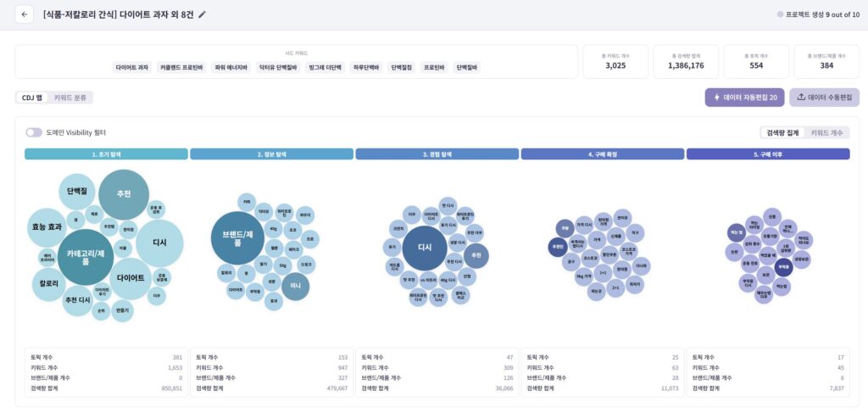The width and height of the screenshot is (868, 413).
Task: Switch to 검색량 집계 view
Action: click(782, 132)
